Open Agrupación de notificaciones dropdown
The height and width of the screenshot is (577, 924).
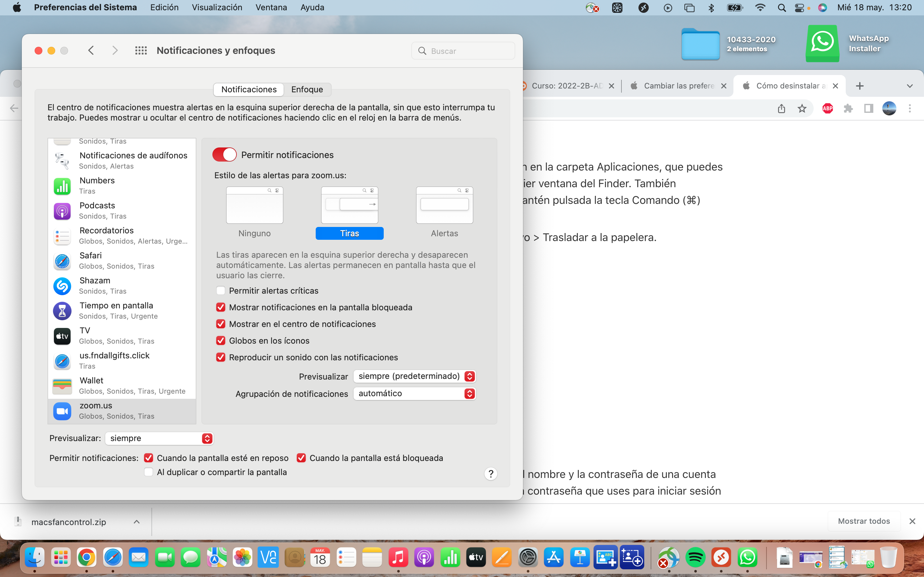click(414, 393)
